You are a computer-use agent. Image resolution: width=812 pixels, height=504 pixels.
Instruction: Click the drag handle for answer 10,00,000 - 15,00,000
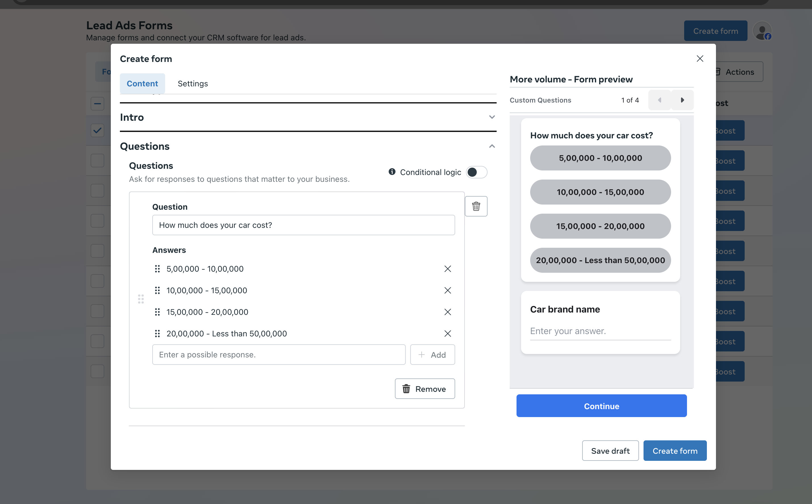157,290
